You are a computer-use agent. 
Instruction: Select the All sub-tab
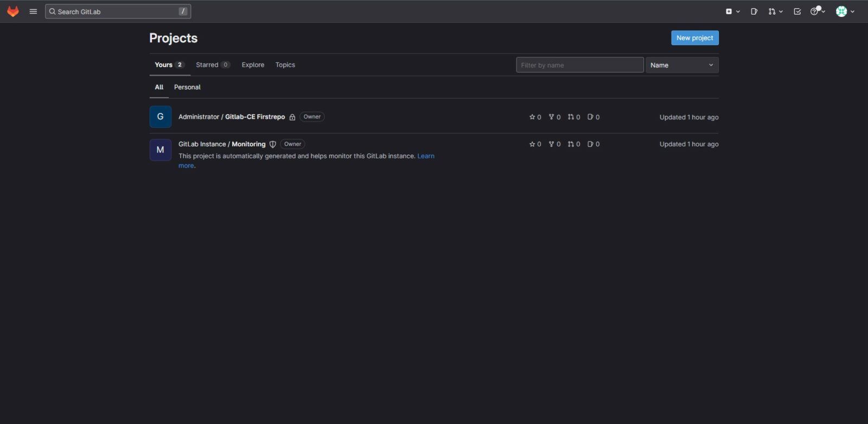tap(159, 87)
